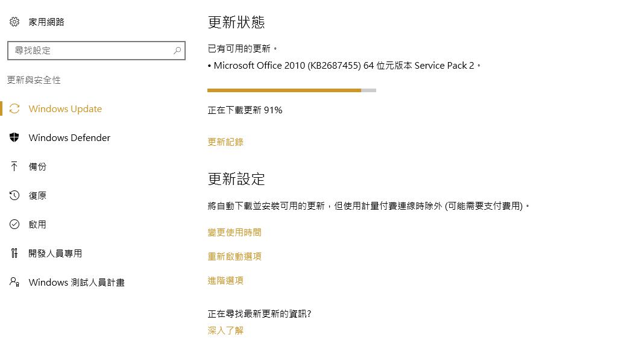Viewport: 627px width, 364px height.
Task: Click the 啟用 checkmark circle icon
Action: (x=14, y=225)
